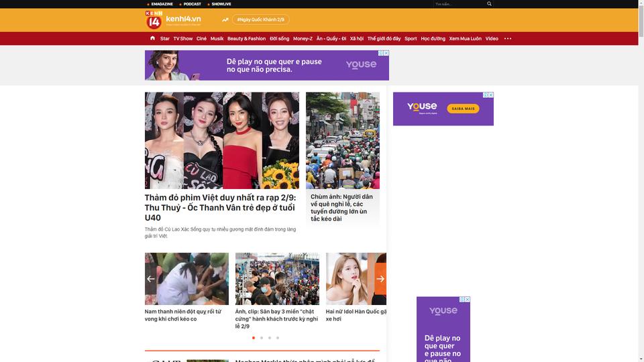
Task: Open traffic jam article thumbnail
Action: click(343, 140)
